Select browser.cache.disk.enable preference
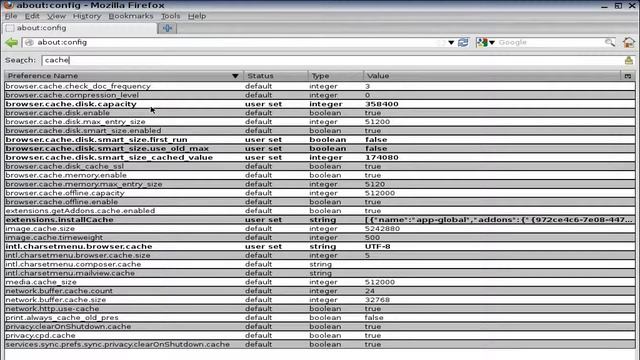This screenshot has width=640, height=360. (x=320, y=113)
